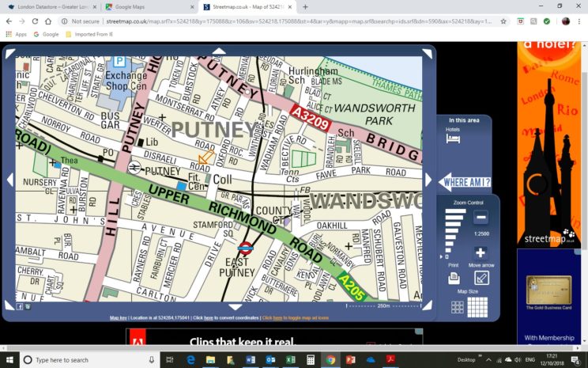Image resolution: width=588 pixels, height=368 pixels.
Task: Open the Calculator from the taskbar
Action: coord(311,360)
